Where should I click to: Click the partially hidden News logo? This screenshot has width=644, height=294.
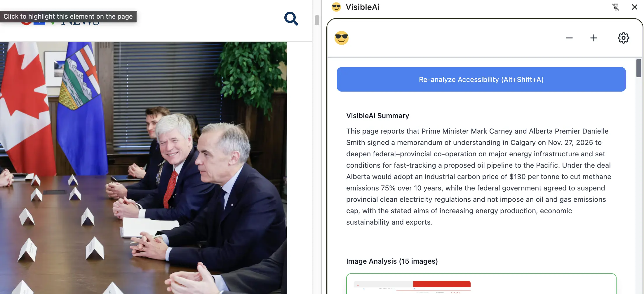[60, 23]
